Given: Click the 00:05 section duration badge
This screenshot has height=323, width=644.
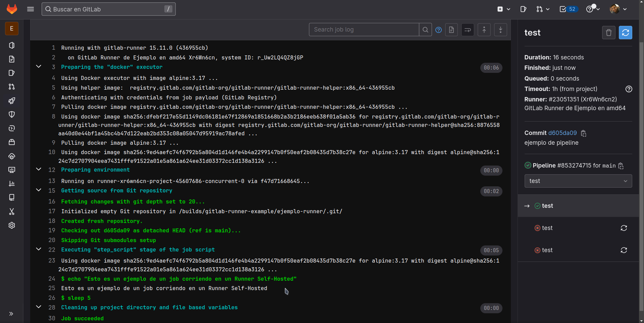Looking at the screenshot, I should pyautogui.click(x=491, y=250).
